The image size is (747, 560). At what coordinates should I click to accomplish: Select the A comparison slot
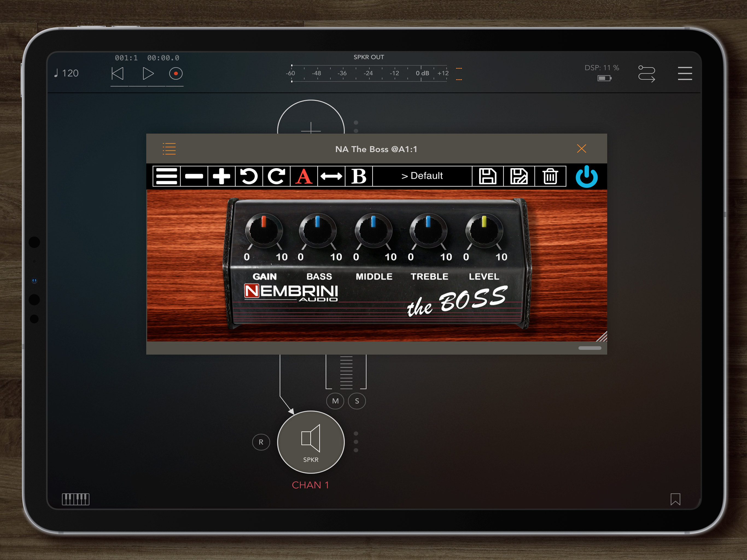[x=304, y=176]
